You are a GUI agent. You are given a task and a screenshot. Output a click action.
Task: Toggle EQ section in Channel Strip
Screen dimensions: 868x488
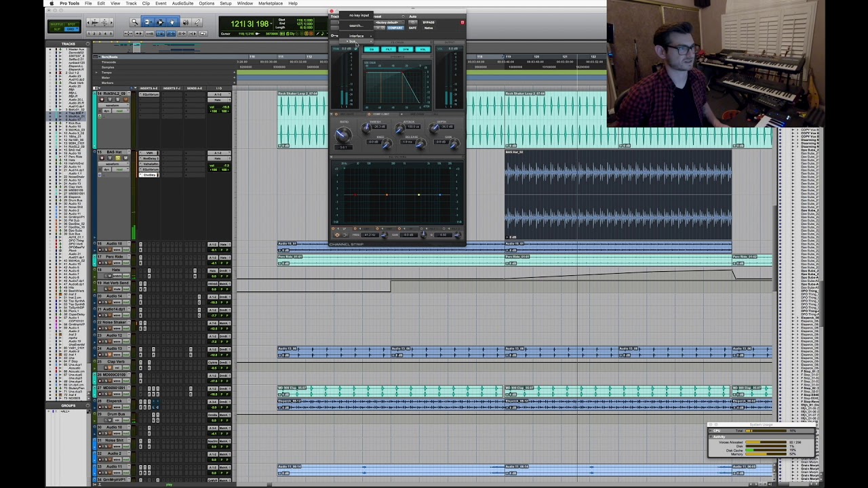372,49
